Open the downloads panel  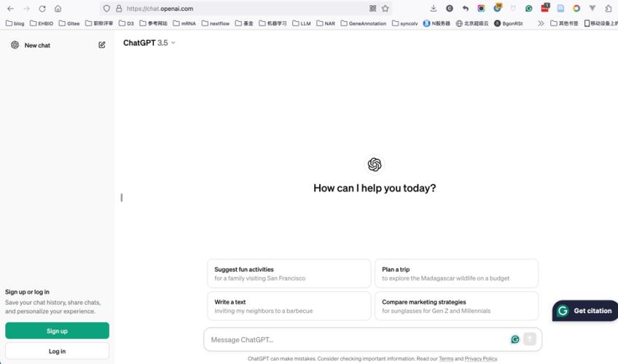(433, 8)
